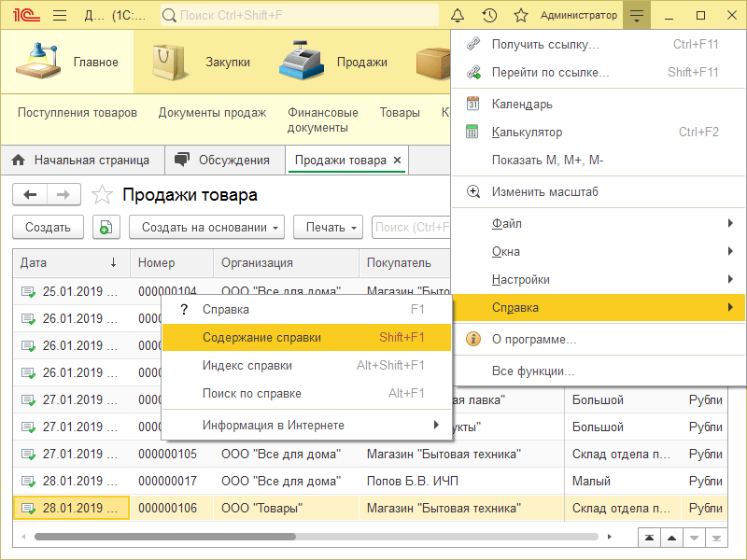Select Перейти по ссылке menu item

click(x=598, y=73)
